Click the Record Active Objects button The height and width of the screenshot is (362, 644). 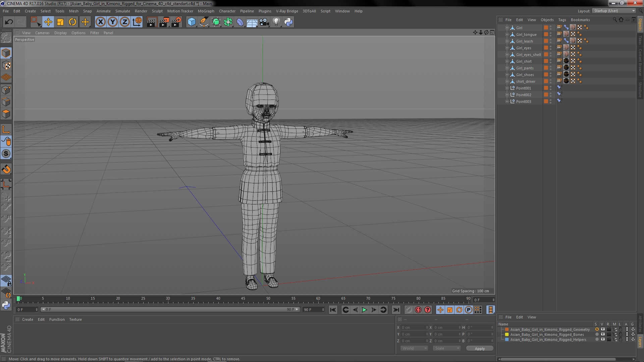click(409, 310)
